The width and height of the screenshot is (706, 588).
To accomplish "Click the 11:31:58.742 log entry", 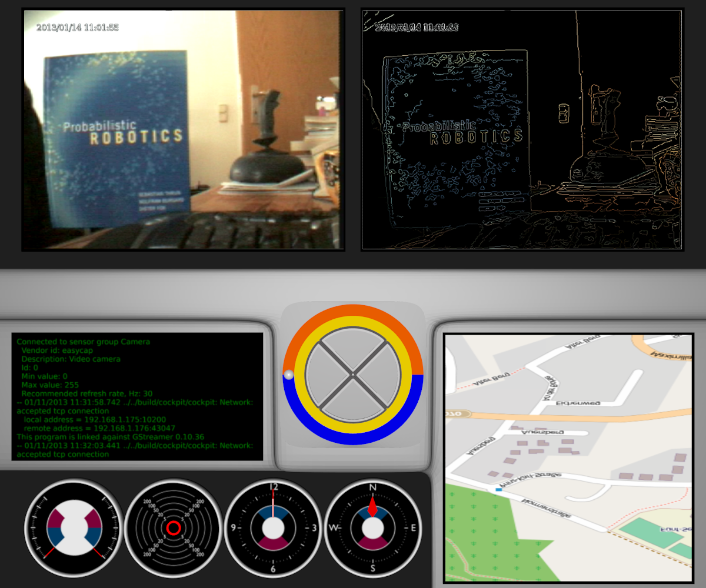I will click(x=135, y=406).
